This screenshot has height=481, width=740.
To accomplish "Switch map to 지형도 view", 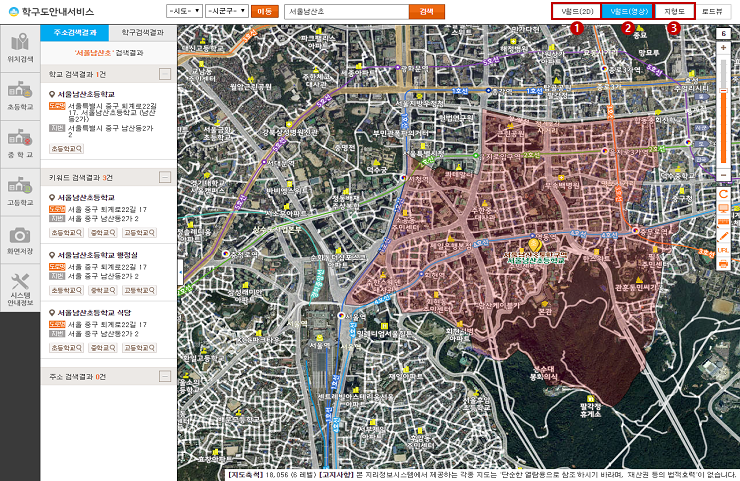I will (674, 11).
